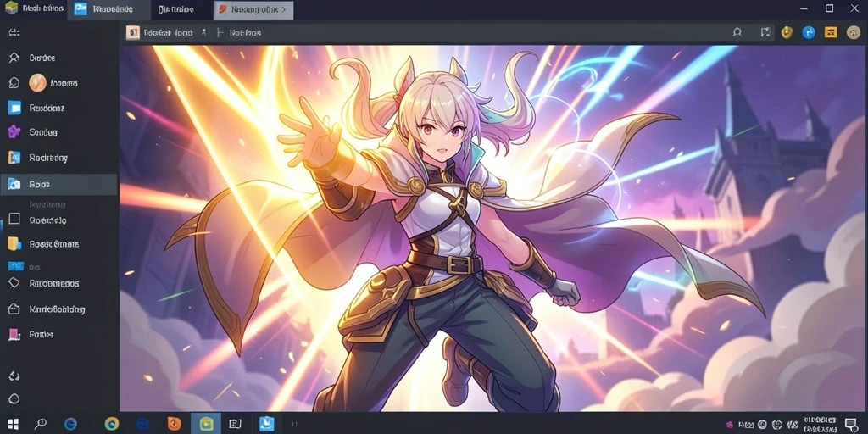Click the tan circular avatar icon at top right
The image size is (868, 434).
(853, 33)
